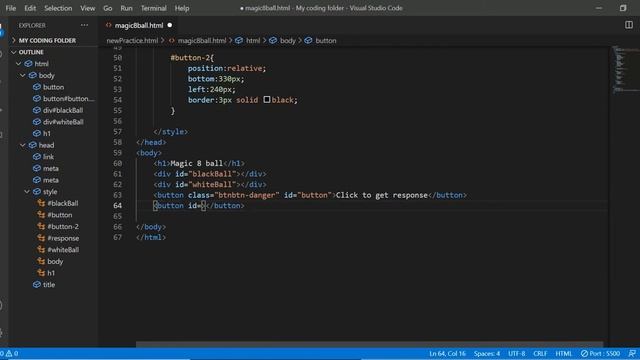640x360 pixels.
Task: Select button element in outline
Action: coord(53,87)
